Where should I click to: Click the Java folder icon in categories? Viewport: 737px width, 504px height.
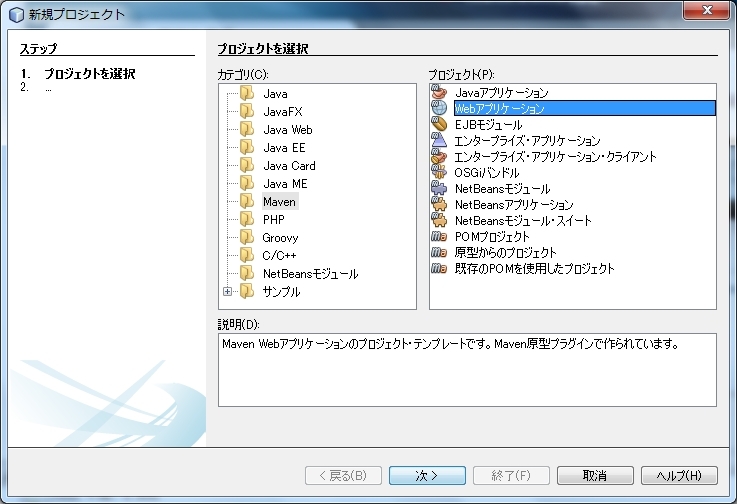point(247,93)
